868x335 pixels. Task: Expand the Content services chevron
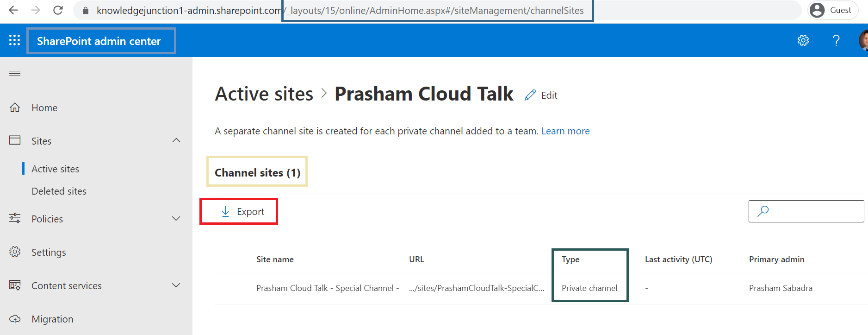(176, 285)
